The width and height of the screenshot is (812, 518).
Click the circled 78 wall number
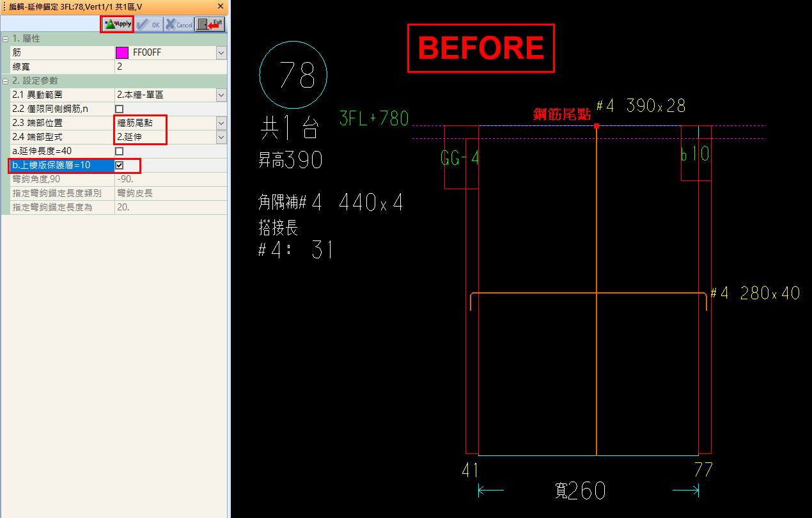pos(293,75)
